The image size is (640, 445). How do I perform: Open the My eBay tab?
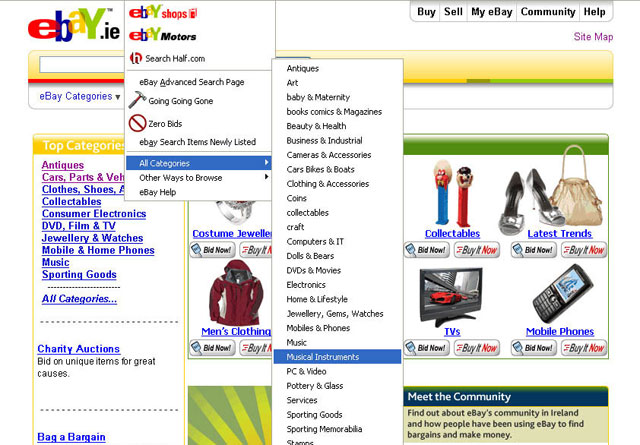click(491, 12)
